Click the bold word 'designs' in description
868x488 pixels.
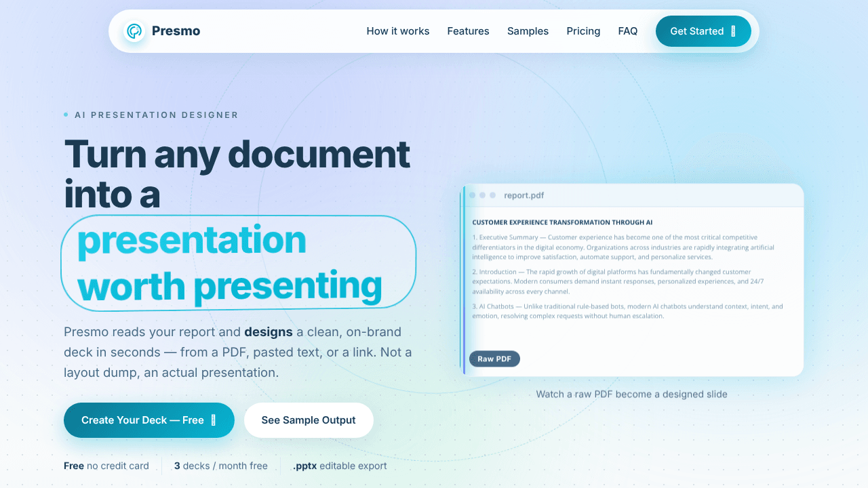pyautogui.click(x=269, y=332)
